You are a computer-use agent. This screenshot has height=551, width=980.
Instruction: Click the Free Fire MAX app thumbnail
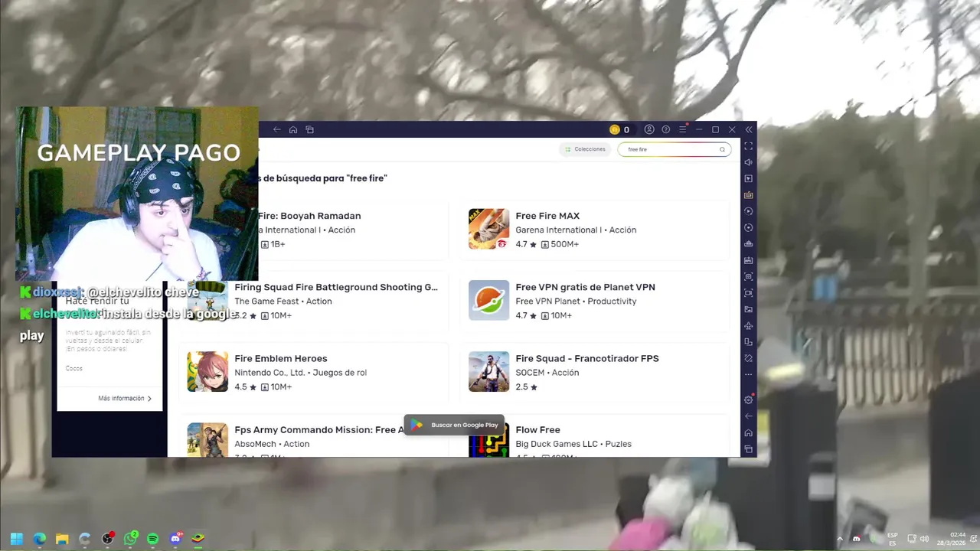488,229
